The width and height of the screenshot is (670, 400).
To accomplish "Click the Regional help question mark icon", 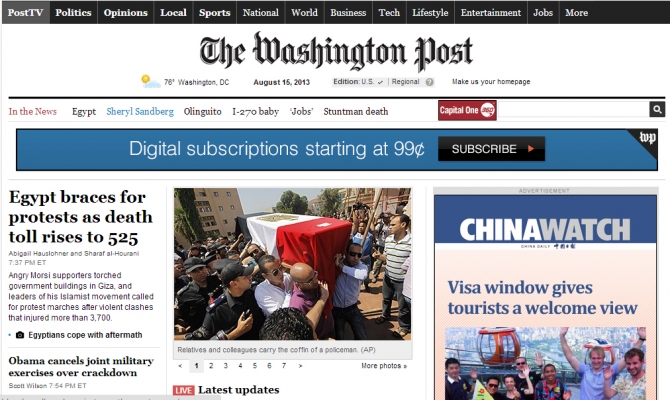I will pos(429,82).
